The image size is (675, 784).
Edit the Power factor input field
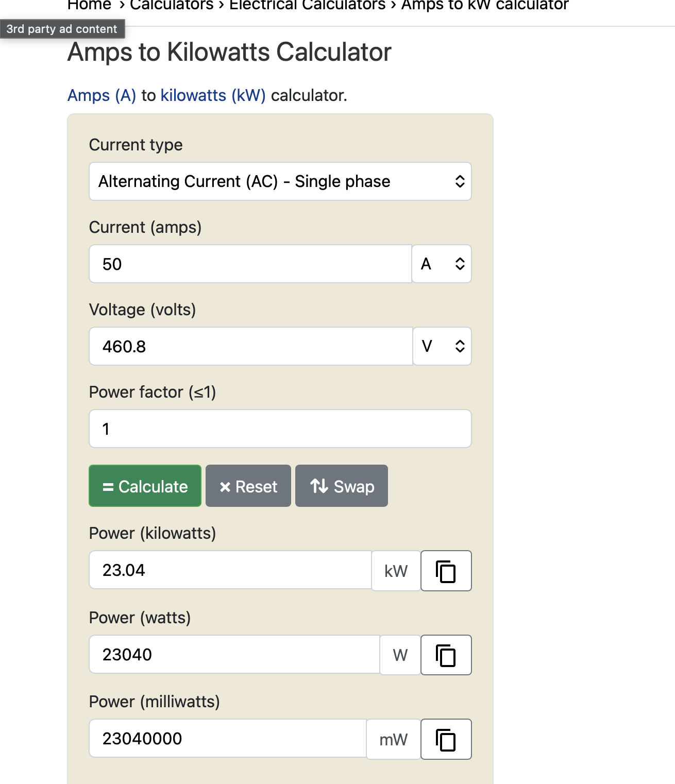click(280, 429)
